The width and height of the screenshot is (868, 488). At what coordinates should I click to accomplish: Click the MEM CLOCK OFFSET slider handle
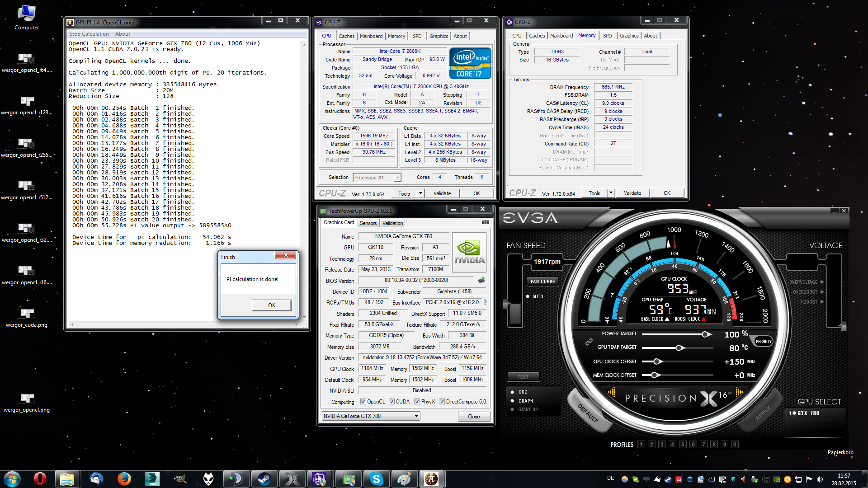(x=654, y=375)
